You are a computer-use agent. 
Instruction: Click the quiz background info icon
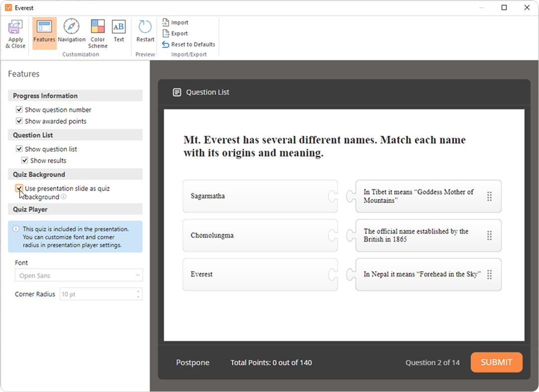point(64,197)
